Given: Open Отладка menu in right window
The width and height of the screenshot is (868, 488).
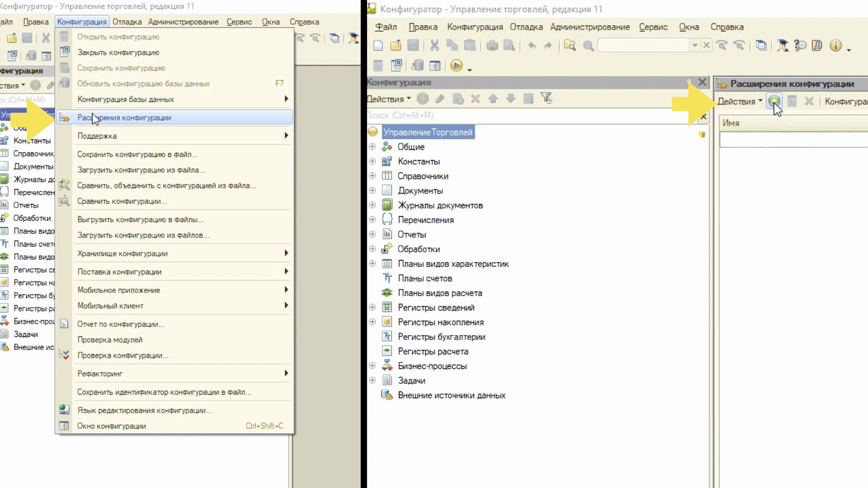Looking at the screenshot, I should tap(526, 27).
